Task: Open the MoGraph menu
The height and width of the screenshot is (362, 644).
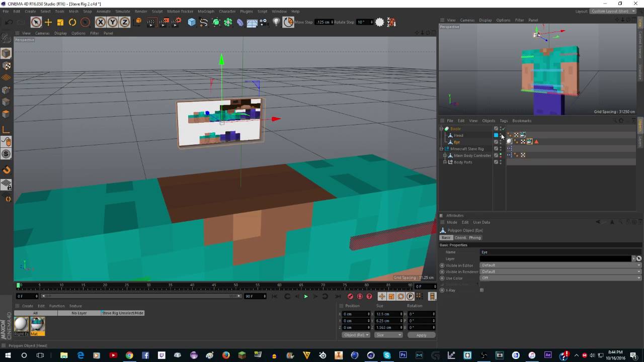Action: point(206,11)
